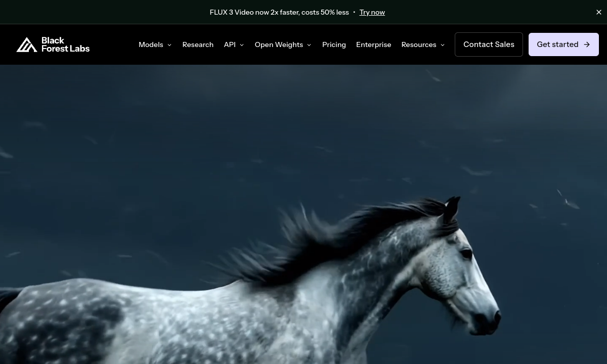Navigate to Pricing
Screen dimensions: 607x364
[x=334, y=44]
